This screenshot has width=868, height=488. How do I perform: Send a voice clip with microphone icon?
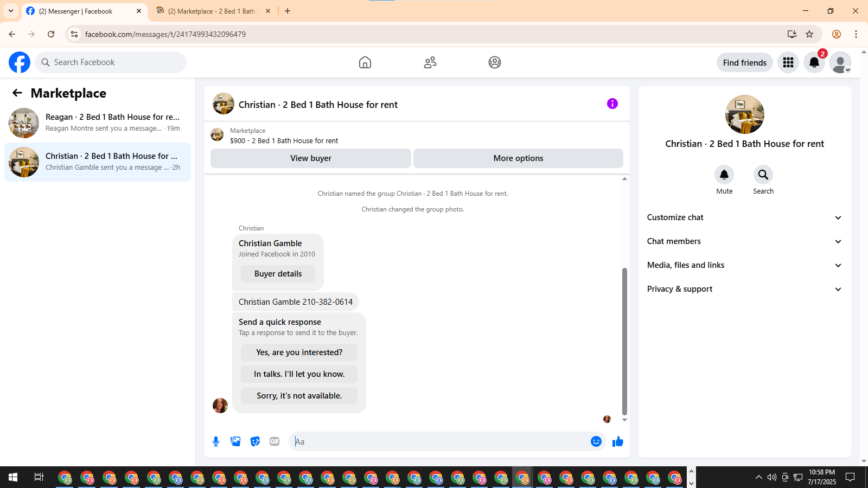(x=216, y=441)
